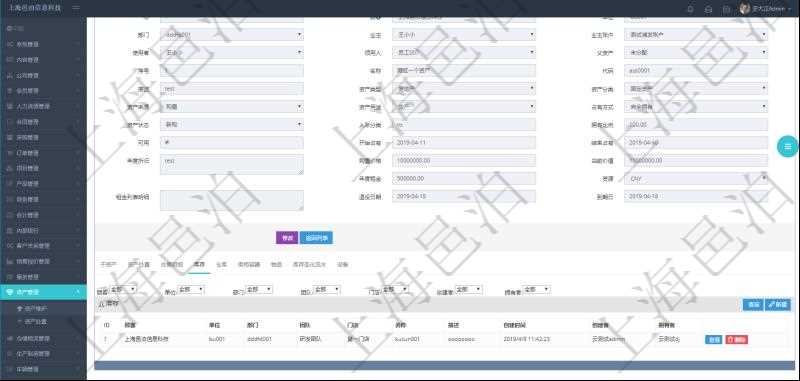Open the 拥有者 filter dropdown
Screen dimensions: 800x381
(x=536, y=289)
